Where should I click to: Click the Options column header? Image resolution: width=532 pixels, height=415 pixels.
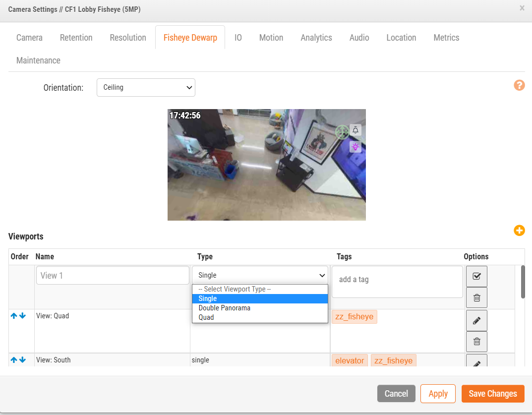pyautogui.click(x=476, y=256)
